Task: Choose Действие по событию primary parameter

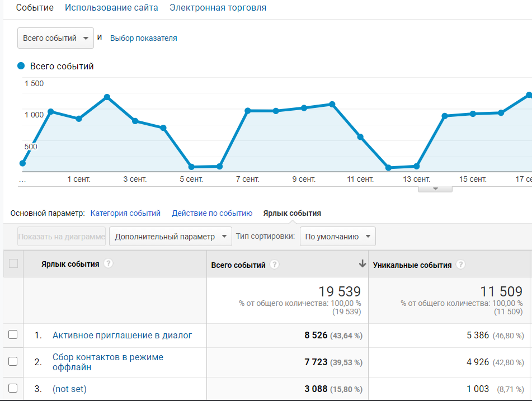Action: (212, 213)
